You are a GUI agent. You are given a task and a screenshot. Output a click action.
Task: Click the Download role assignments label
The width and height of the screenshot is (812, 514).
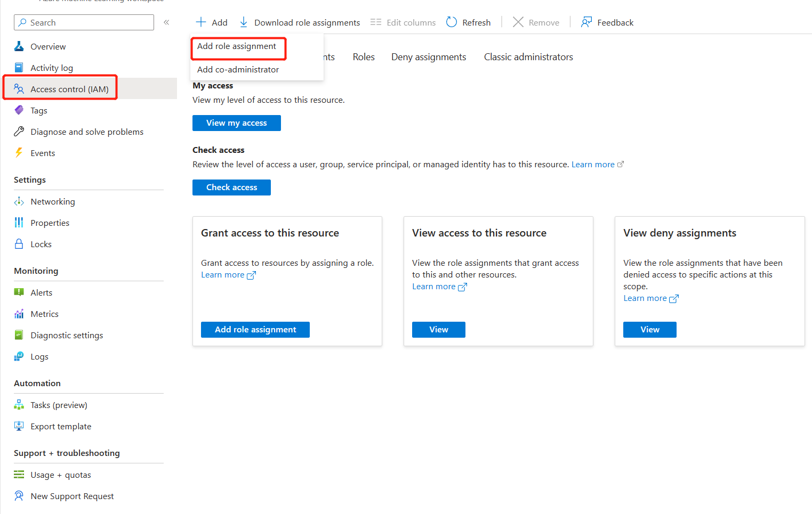(x=307, y=22)
